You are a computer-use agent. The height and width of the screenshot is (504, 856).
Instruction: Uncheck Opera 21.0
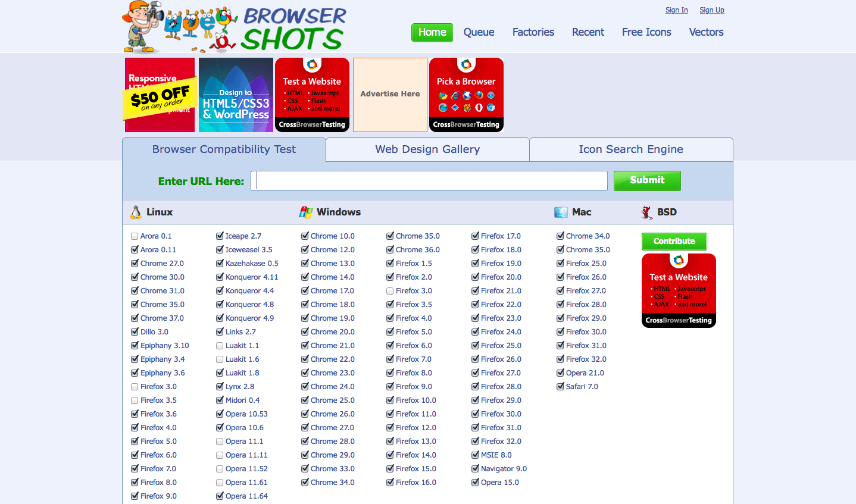pos(560,372)
